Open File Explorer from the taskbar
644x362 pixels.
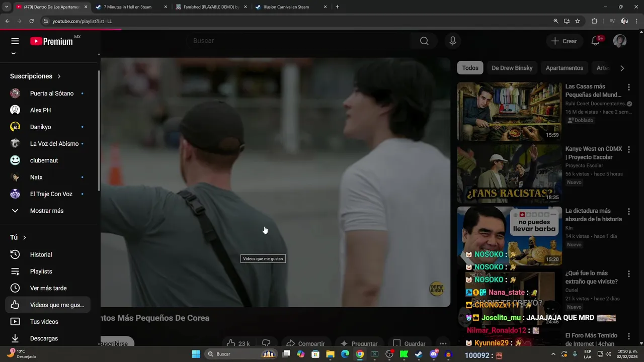point(330,354)
